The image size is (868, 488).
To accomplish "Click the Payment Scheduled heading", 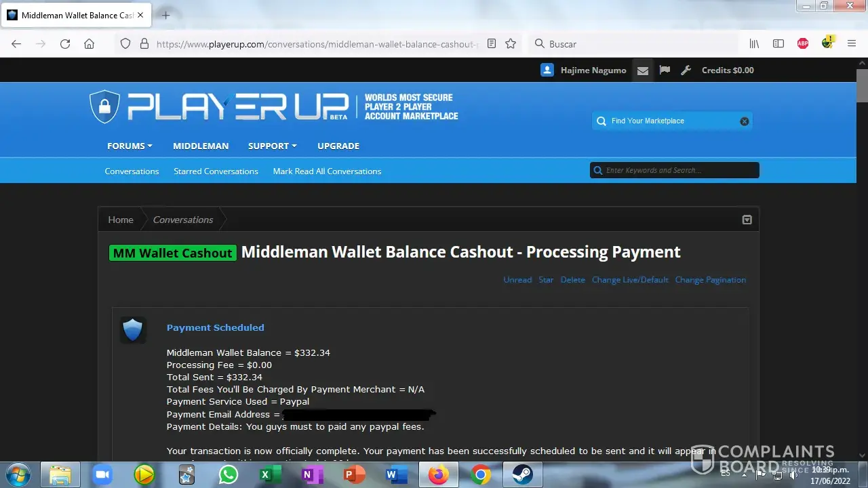I will click(x=216, y=327).
